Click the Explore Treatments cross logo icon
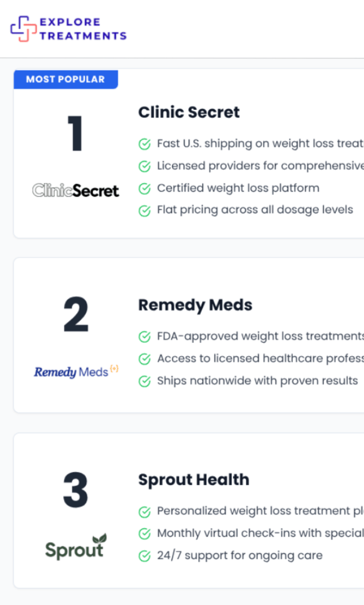The width and height of the screenshot is (364, 605). click(23, 29)
